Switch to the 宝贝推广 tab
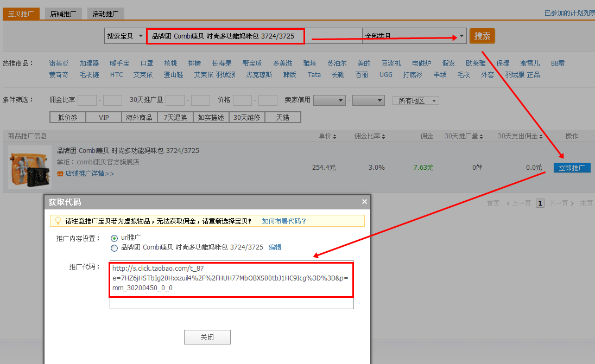Screen dimensions: 595x364 click(21, 14)
